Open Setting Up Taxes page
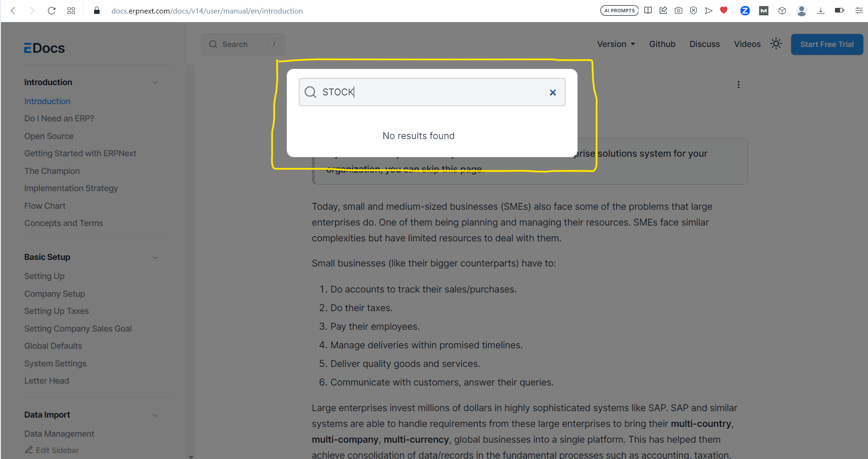Image resolution: width=868 pixels, height=459 pixels. [56, 311]
